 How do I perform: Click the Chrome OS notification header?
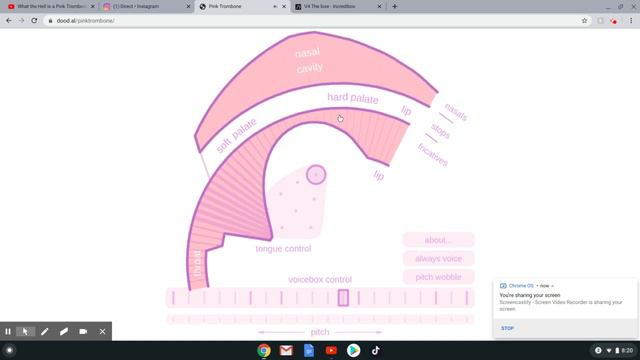pos(527,286)
